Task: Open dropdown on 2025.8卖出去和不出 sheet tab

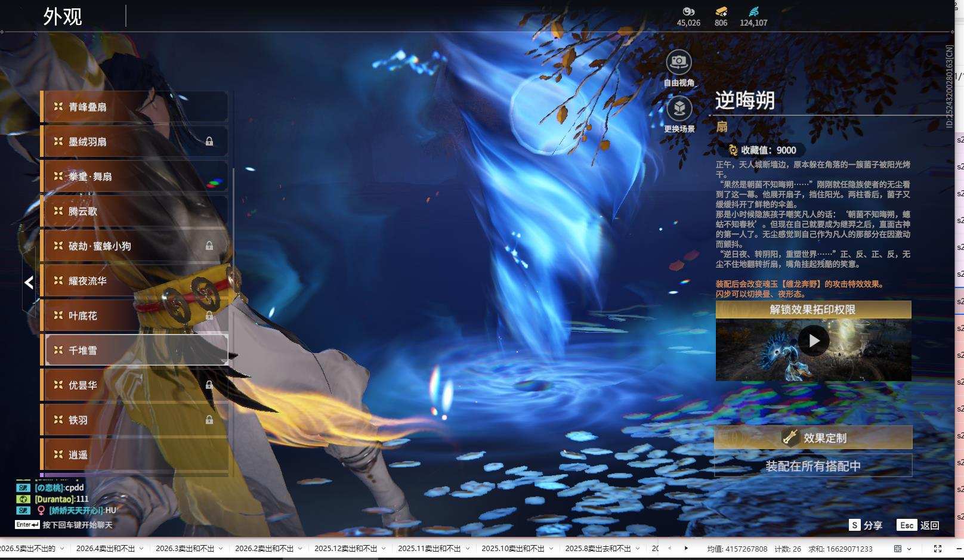Action: [x=638, y=549]
